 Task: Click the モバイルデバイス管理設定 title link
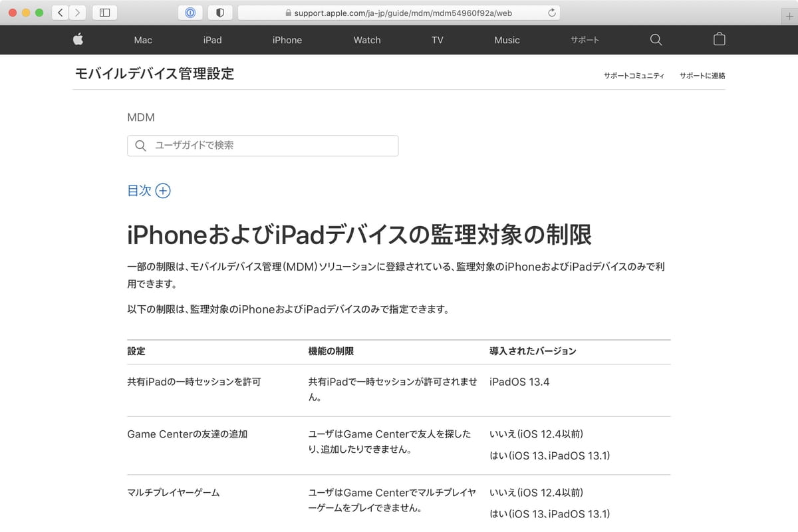click(154, 74)
